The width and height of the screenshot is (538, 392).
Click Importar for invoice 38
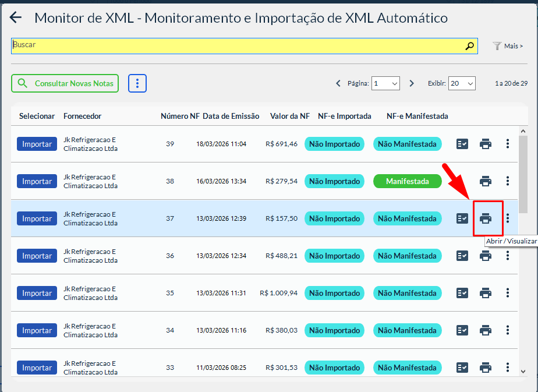tap(37, 181)
